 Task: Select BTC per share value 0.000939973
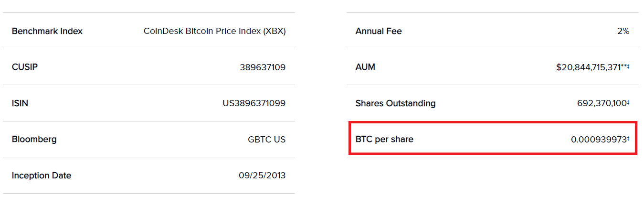(599, 140)
